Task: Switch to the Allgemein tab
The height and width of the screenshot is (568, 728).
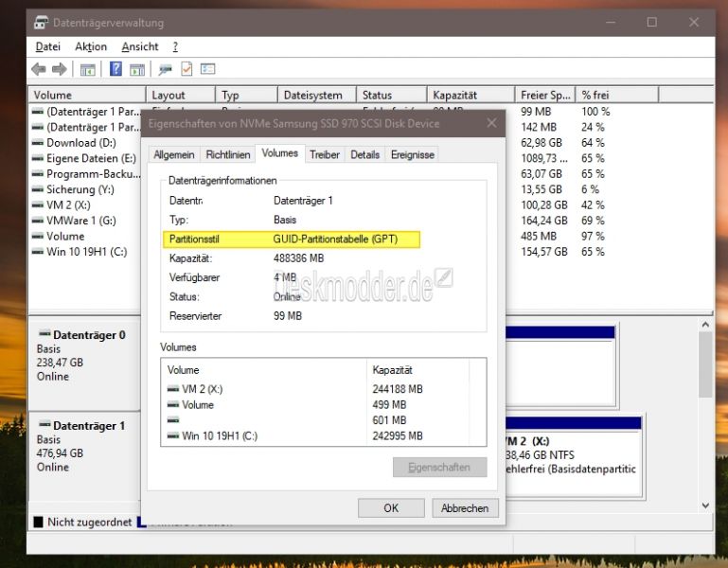Action: [174, 154]
